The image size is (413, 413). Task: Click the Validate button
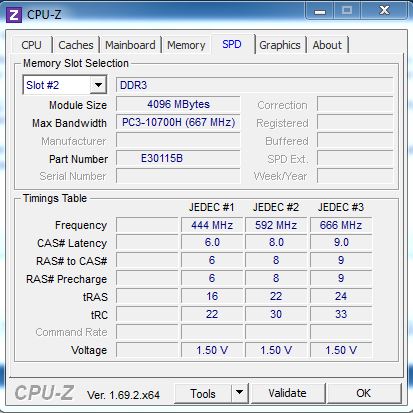pos(287,393)
